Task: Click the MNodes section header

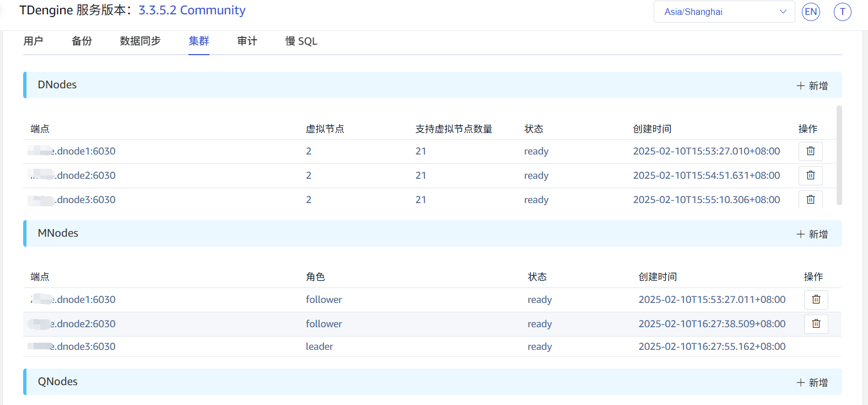Action: (433, 233)
